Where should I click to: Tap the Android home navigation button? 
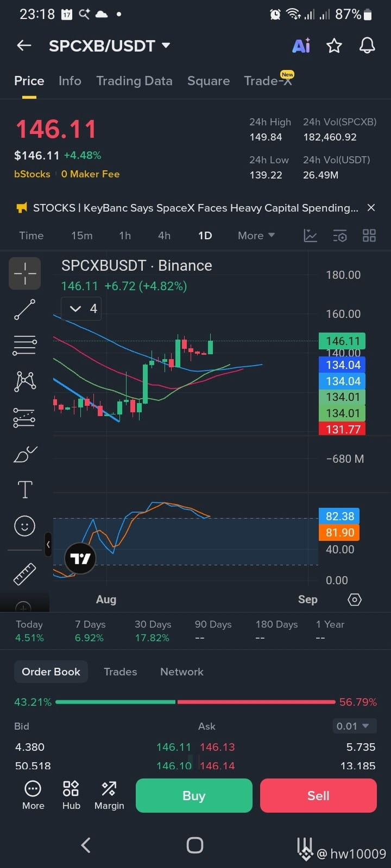195,845
